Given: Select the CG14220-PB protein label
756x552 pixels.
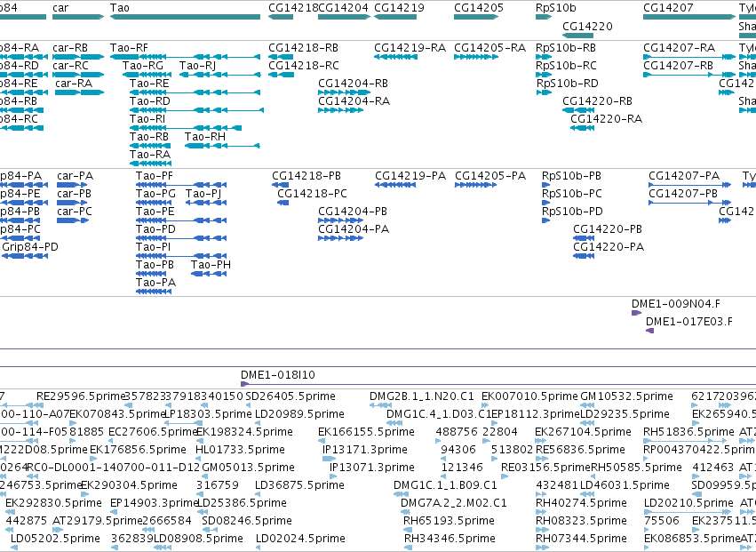Looking at the screenshot, I should (x=608, y=229).
